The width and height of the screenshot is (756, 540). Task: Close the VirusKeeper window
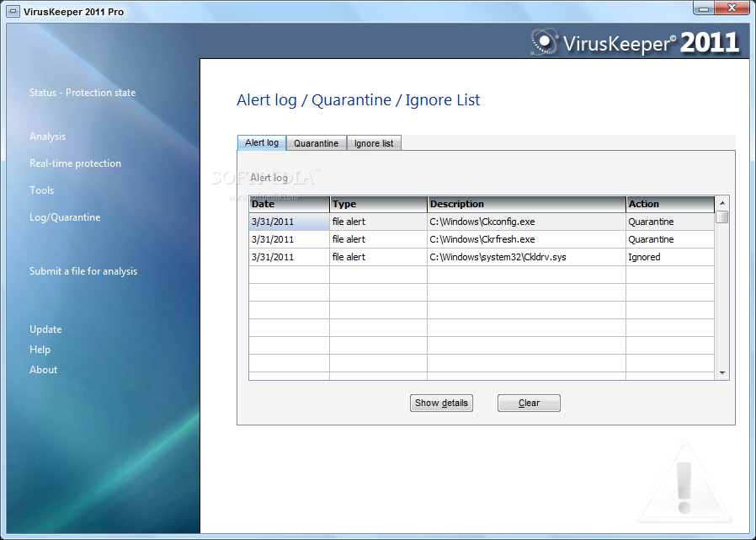pyautogui.click(x=732, y=8)
